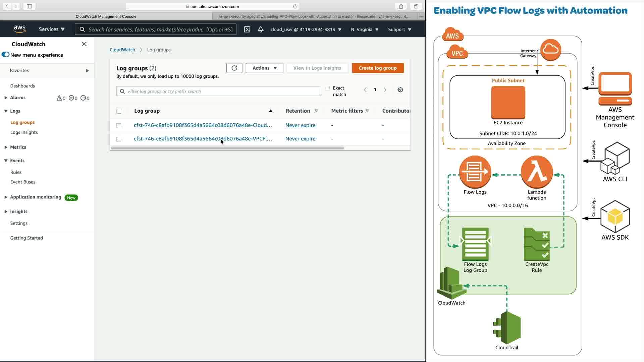The height and width of the screenshot is (362, 644).
Task: Open log groups table settings gear
Action: coord(400,90)
